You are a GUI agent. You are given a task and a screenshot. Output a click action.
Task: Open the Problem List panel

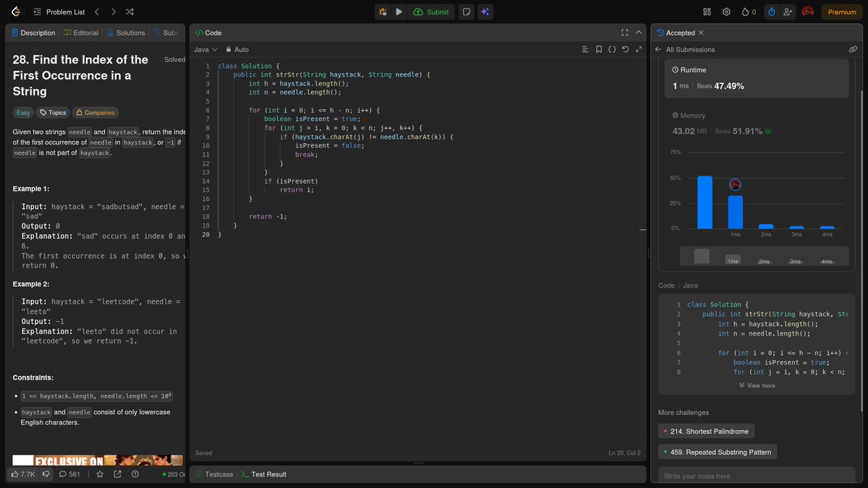tap(59, 12)
